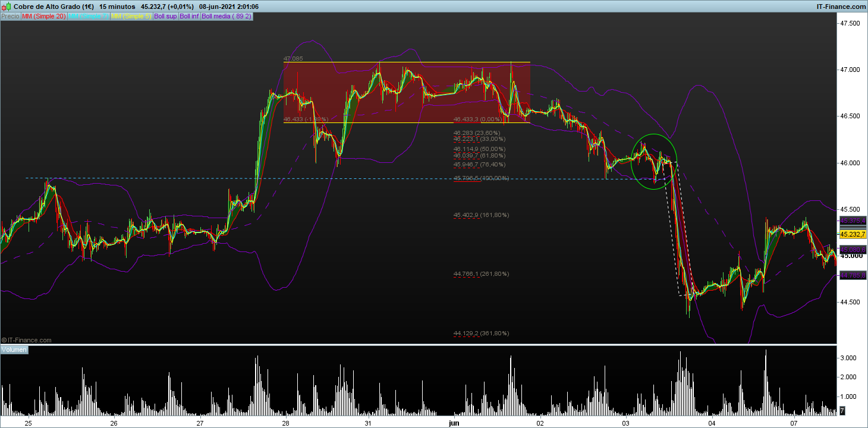Click the date label 31 on time axis
Screen dimensions: 868x428
tap(368, 423)
